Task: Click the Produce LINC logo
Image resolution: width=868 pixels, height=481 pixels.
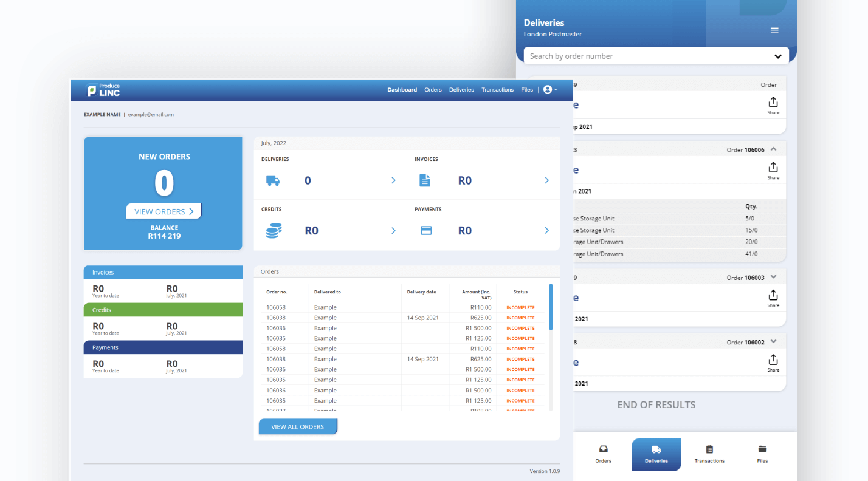Action: tap(103, 90)
